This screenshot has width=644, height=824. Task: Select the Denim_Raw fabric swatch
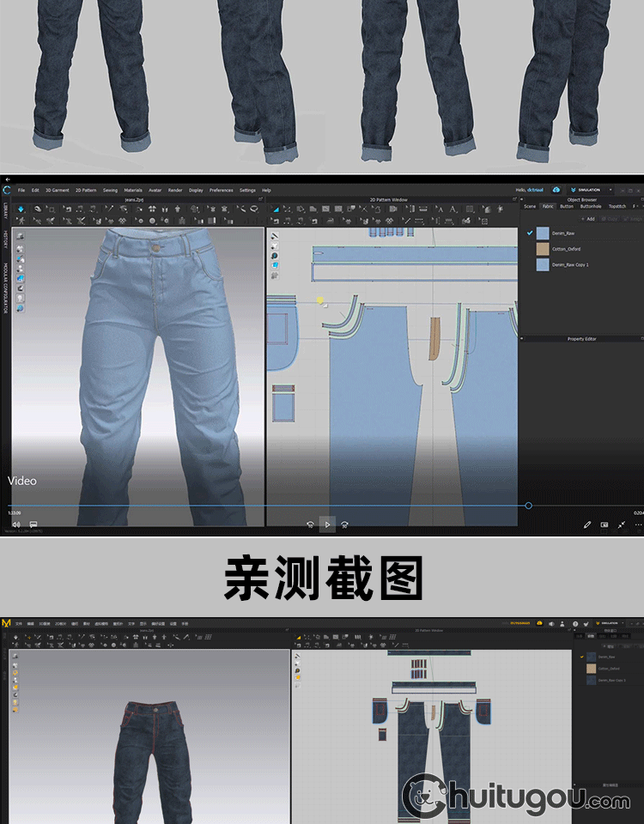(543, 233)
